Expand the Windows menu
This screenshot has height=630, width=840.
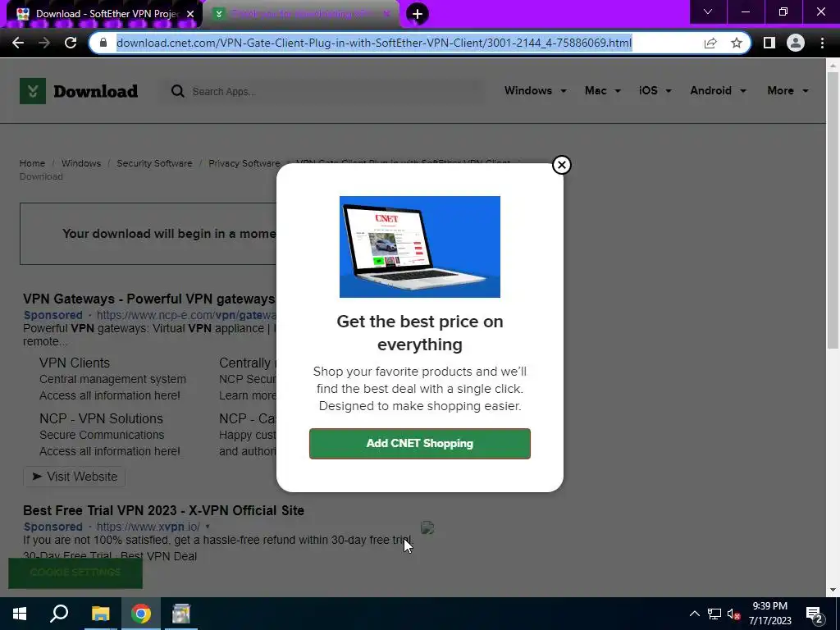point(535,90)
